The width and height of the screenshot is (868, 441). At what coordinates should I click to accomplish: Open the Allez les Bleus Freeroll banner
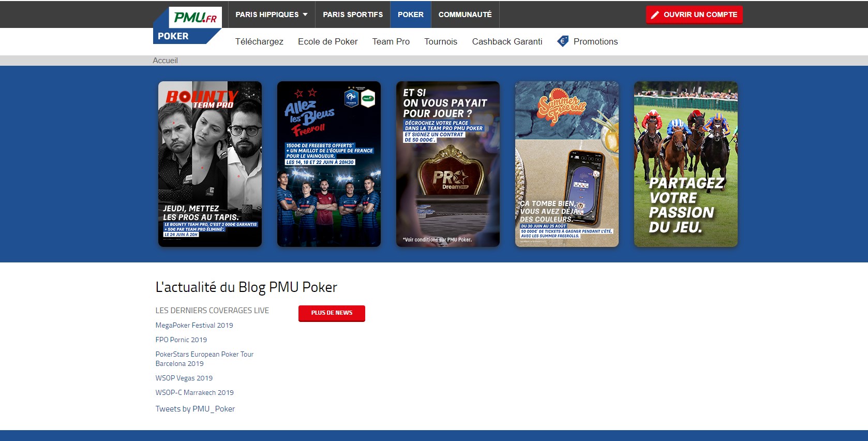(x=329, y=164)
